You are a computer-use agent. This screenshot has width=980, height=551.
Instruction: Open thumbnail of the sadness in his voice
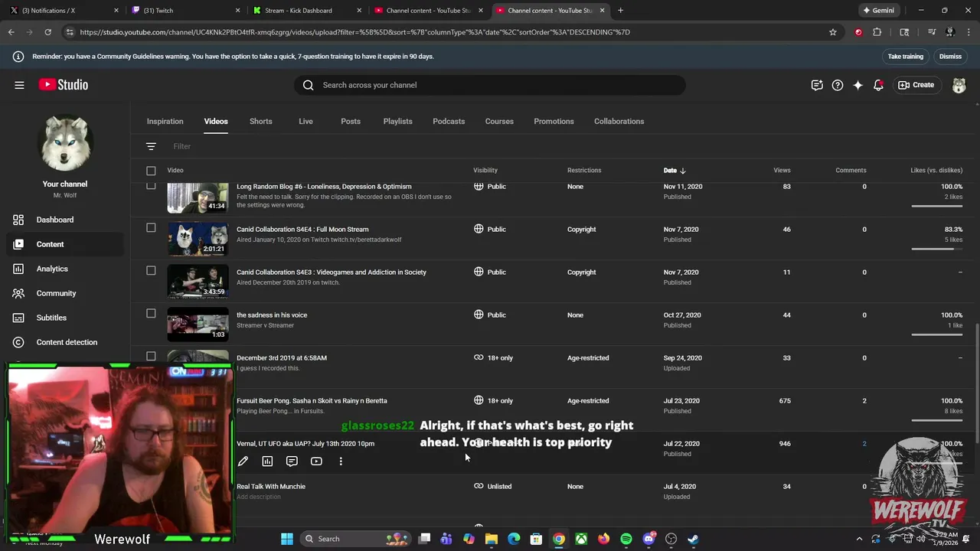[x=198, y=324]
